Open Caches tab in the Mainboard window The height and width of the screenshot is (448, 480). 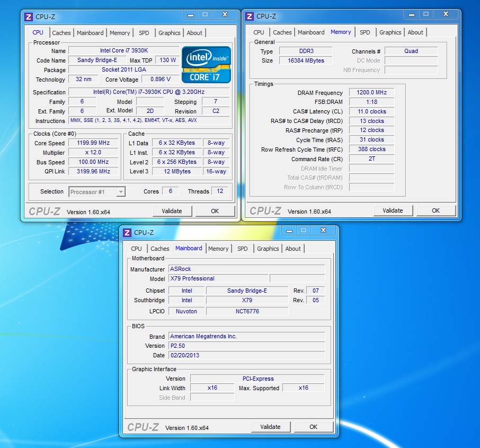160,249
